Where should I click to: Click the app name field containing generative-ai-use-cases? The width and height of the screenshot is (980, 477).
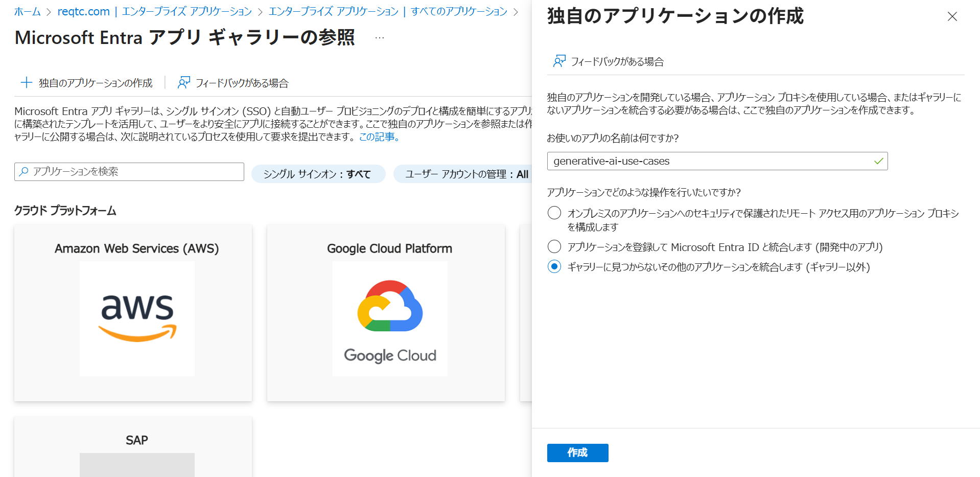click(x=710, y=161)
